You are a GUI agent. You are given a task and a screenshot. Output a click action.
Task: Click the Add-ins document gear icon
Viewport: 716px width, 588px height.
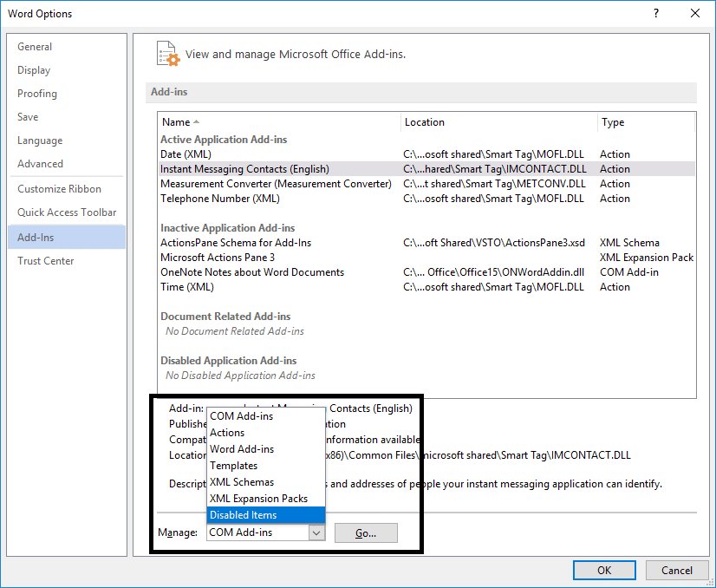(x=167, y=53)
